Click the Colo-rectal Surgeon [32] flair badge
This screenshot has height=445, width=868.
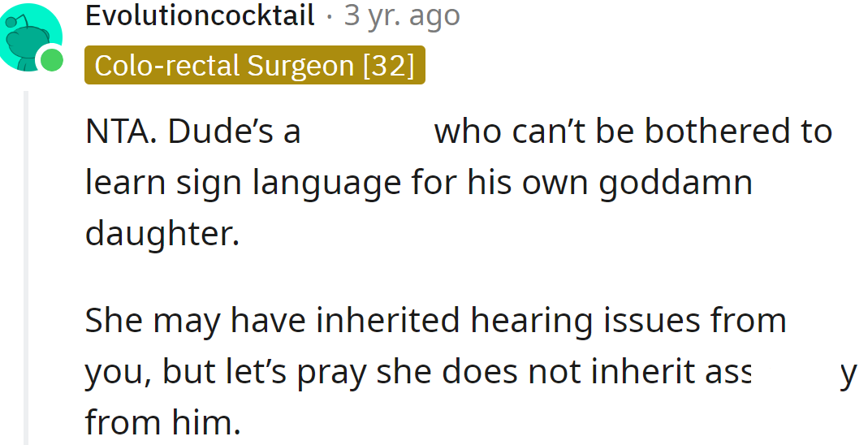(x=254, y=66)
